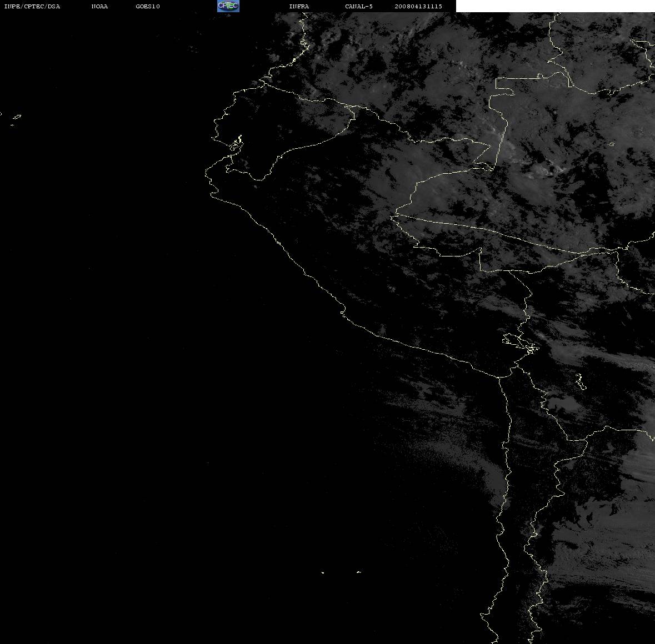The image size is (655, 644).
Task: Click the right small white island dot offshore of Chile
Action: point(359,572)
